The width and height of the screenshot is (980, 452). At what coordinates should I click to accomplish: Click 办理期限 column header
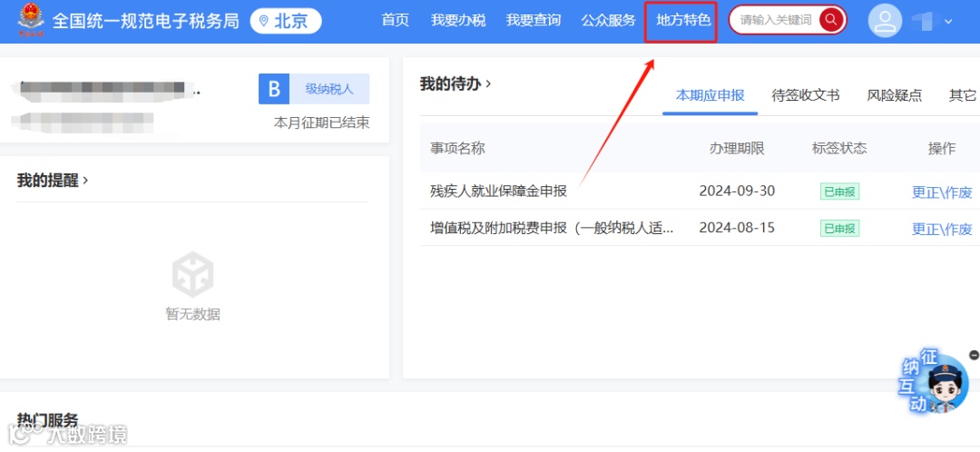(737, 148)
